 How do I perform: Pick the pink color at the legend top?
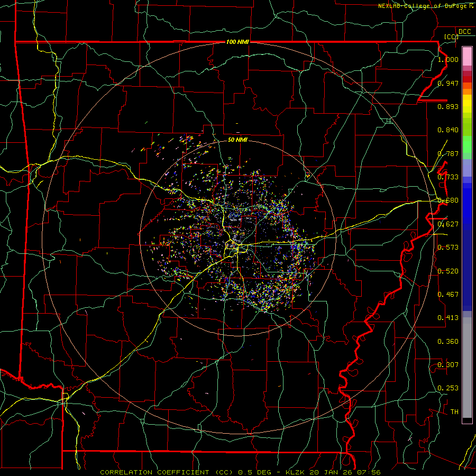(467, 56)
